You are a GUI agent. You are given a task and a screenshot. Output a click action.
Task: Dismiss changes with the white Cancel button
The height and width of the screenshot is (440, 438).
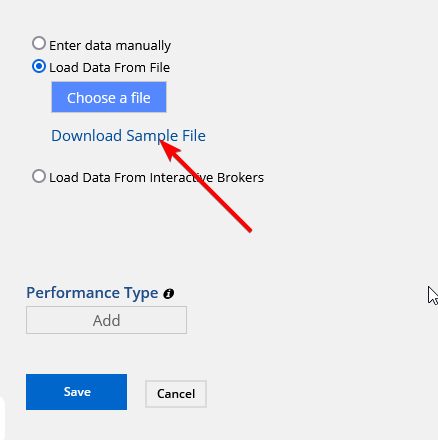(x=176, y=394)
